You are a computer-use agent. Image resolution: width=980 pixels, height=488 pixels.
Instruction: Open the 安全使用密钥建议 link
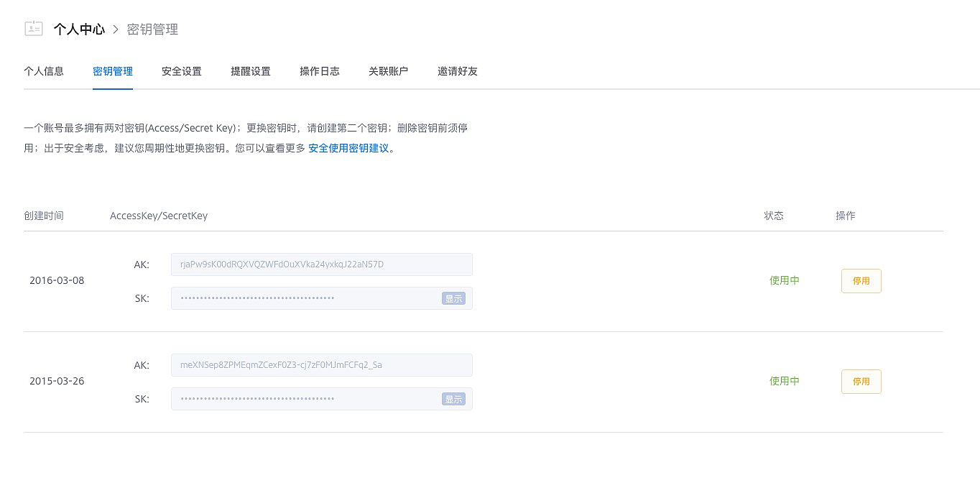coord(348,148)
